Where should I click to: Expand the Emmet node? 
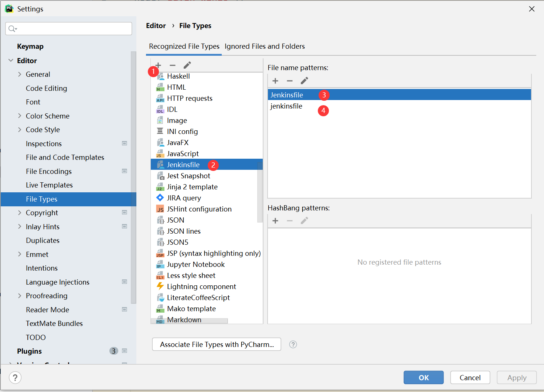click(x=20, y=254)
